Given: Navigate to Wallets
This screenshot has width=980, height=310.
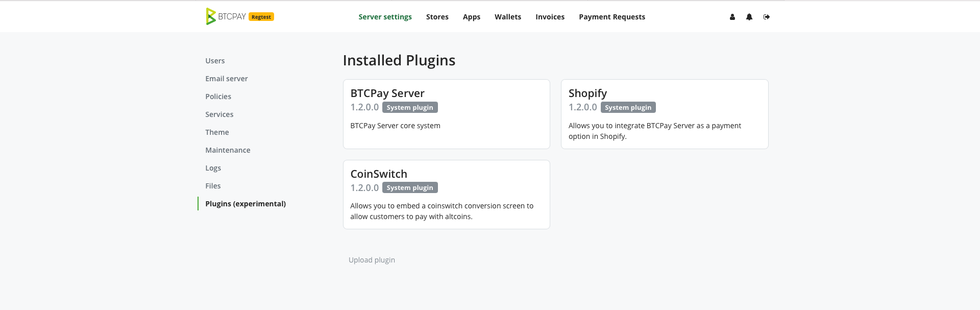Looking at the screenshot, I should pyautogui.click(x=508, y=17).
